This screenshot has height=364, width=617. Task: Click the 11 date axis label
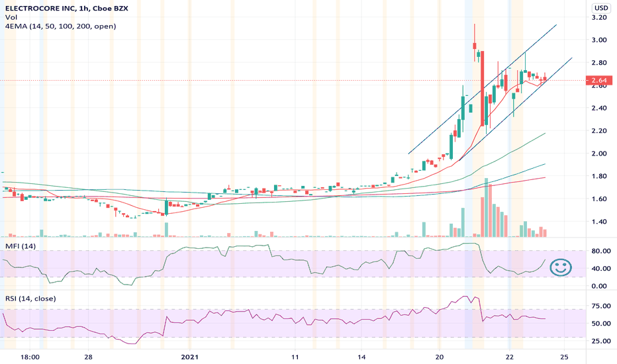click(x=295, y=357)
